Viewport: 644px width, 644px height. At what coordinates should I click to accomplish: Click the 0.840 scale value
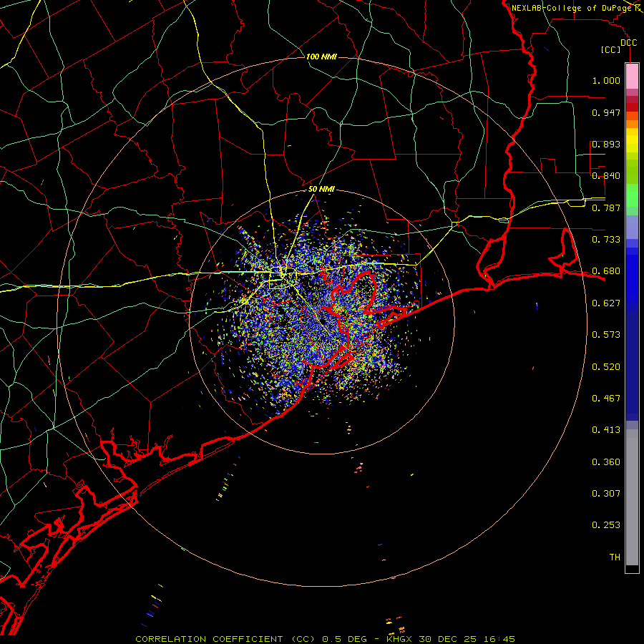click(x=606, y=176)
